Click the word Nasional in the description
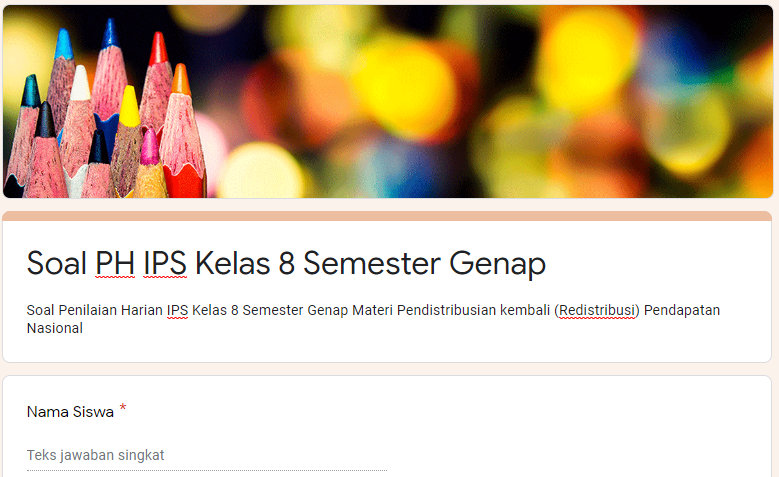The height and width of the screenshot is (477, 779). [x=55, y=328]
